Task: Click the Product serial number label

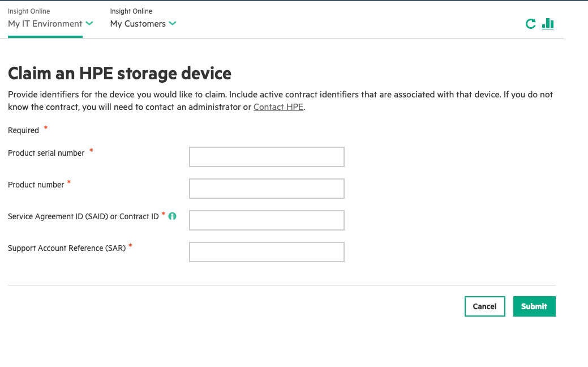Action: click(x=46, y=153)
